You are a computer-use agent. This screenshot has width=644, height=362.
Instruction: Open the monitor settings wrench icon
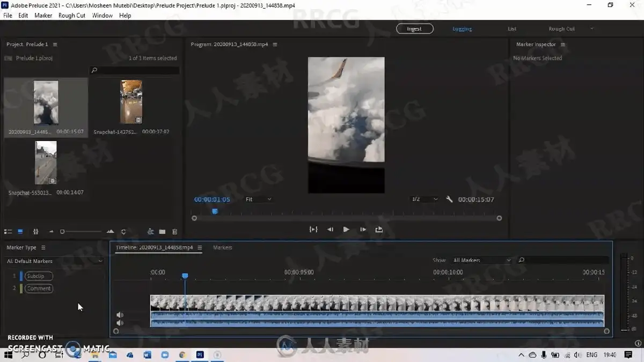(x=450, y=199)
